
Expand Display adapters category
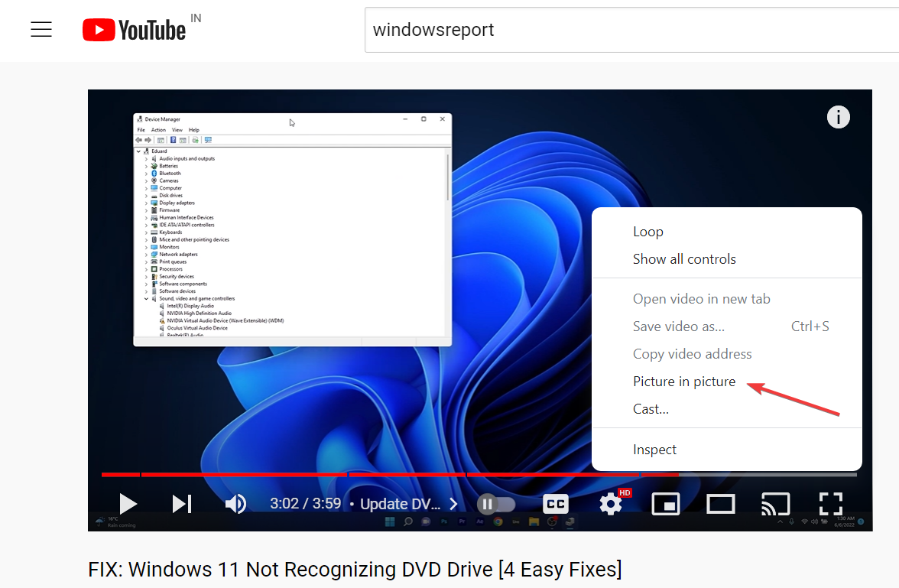146,203
